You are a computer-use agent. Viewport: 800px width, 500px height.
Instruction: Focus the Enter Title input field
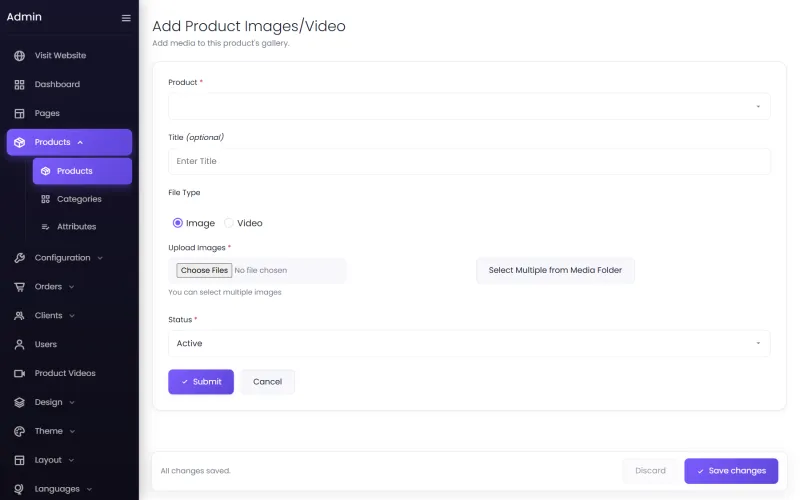[469, 161]
